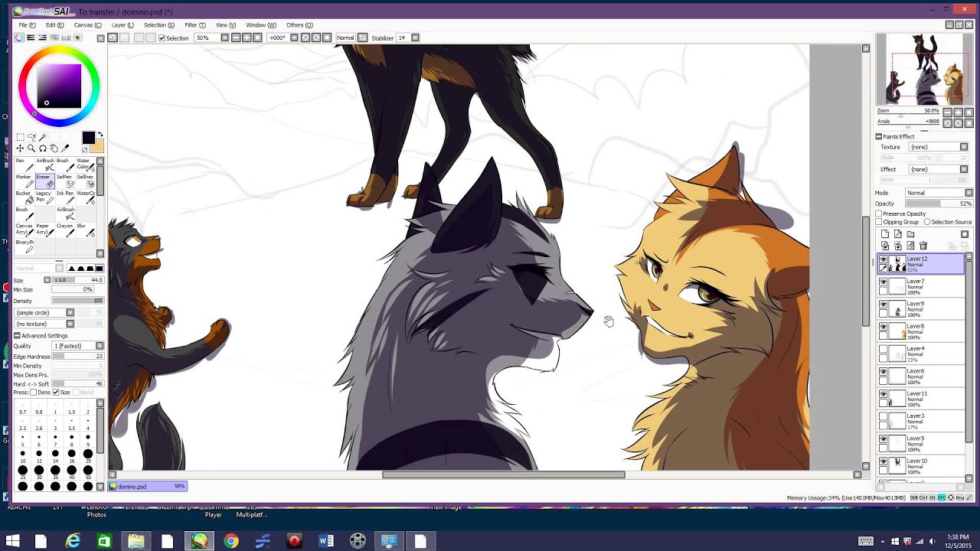Select the Blur tool
Viewport: 980px width, 551px height.
click(x=86, y=230)
